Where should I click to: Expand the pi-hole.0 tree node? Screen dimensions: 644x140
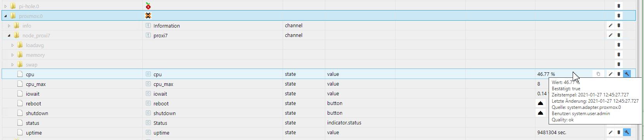pyautogui.click(x=5, y=6)
